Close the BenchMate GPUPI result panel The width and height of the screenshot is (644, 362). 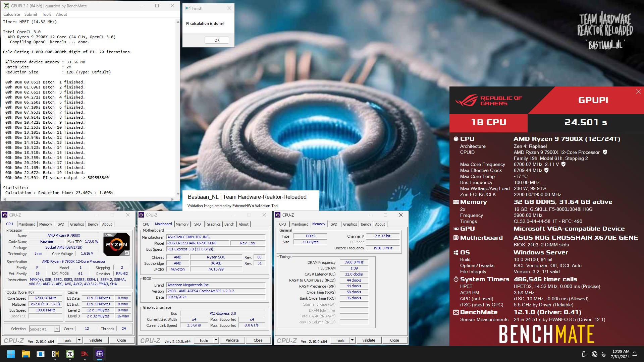(x=638, y=92)
